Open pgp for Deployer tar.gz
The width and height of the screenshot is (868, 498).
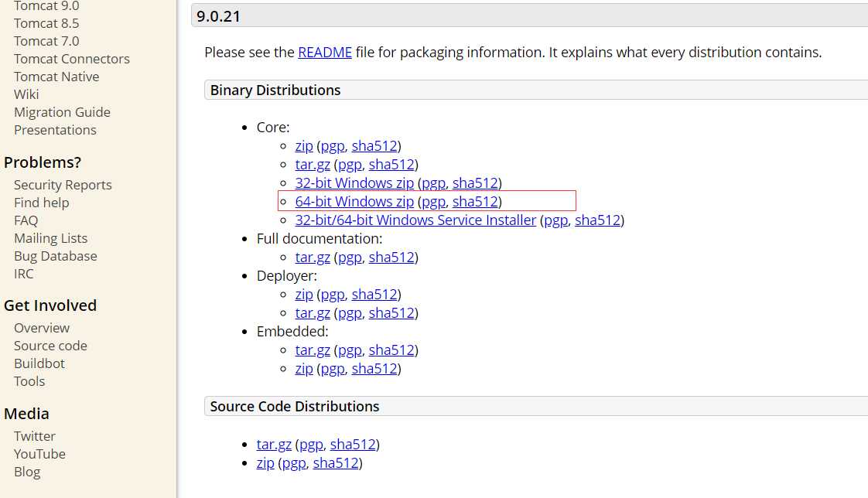point(350,313)
